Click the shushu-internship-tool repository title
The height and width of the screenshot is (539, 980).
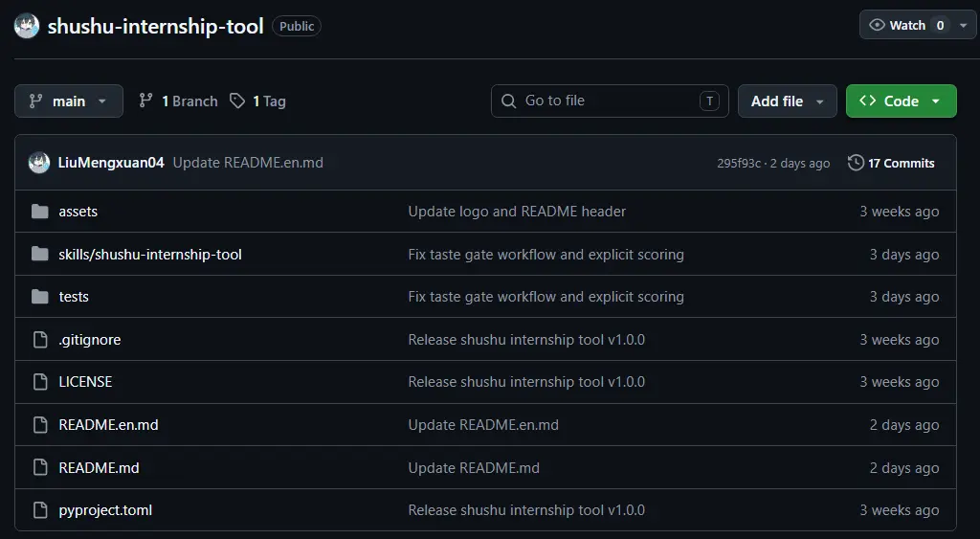pos(156,26)
